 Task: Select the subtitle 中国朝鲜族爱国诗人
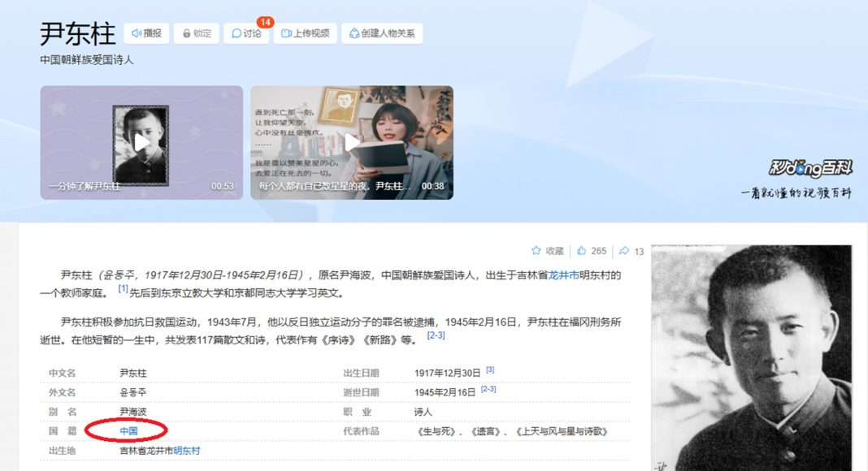87,60
